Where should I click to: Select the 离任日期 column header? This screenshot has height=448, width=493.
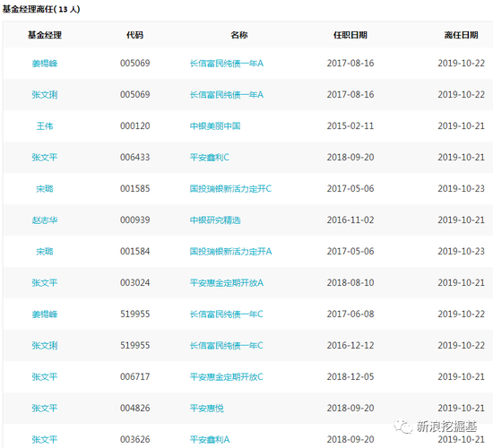[462, 35]
